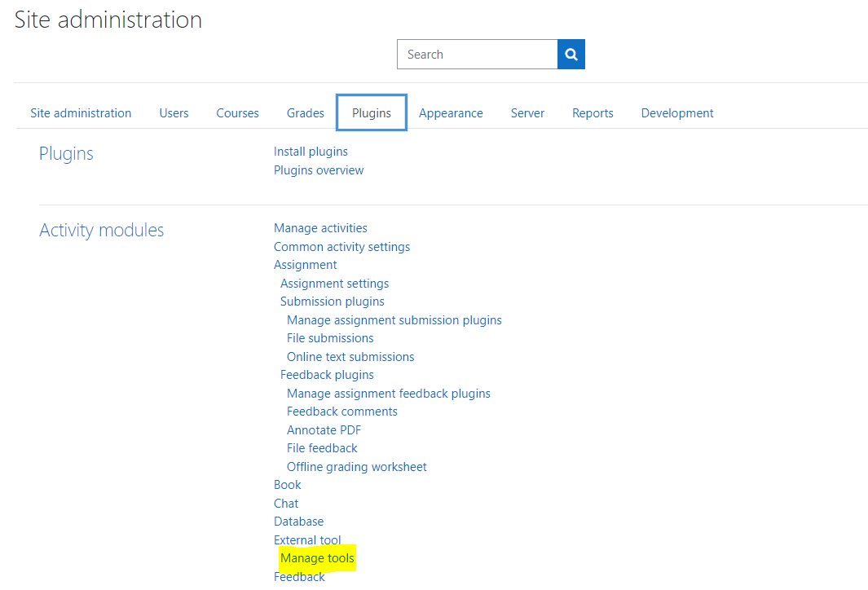Screen dimensions: 868x590
Task: Click the magnifying glass search button
Action: tap(571, 55)
